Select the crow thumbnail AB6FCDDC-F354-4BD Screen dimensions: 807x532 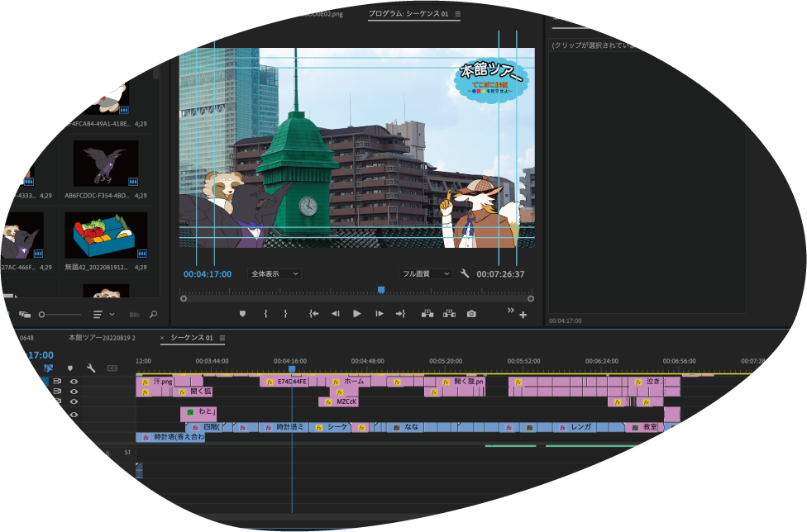[106, 164]
